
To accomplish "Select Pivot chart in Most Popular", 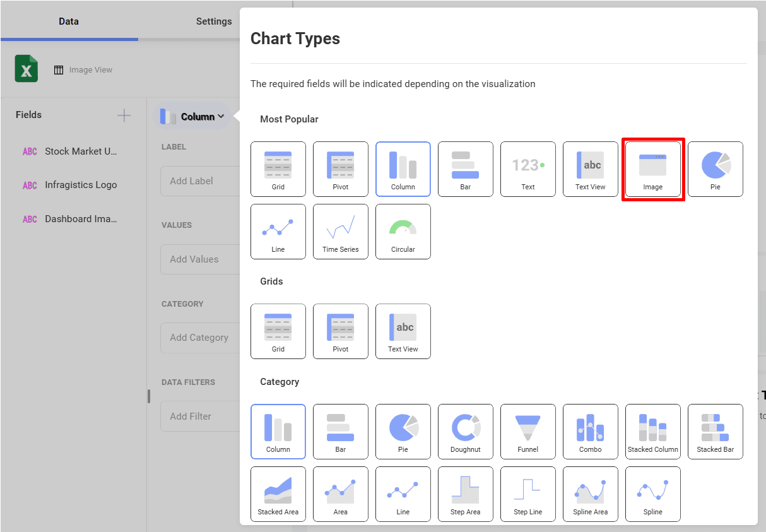I will tap(341, 169).
